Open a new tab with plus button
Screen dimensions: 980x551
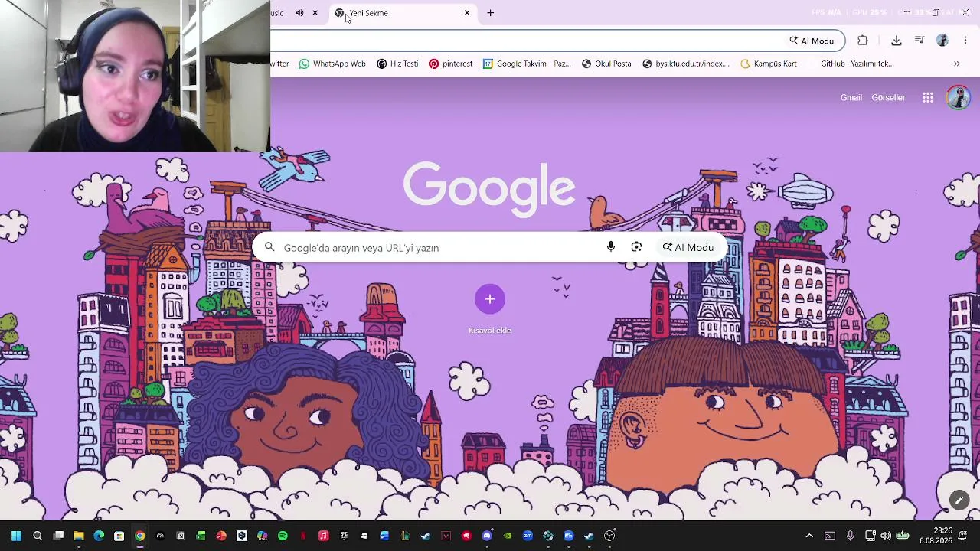click(491, 13)
